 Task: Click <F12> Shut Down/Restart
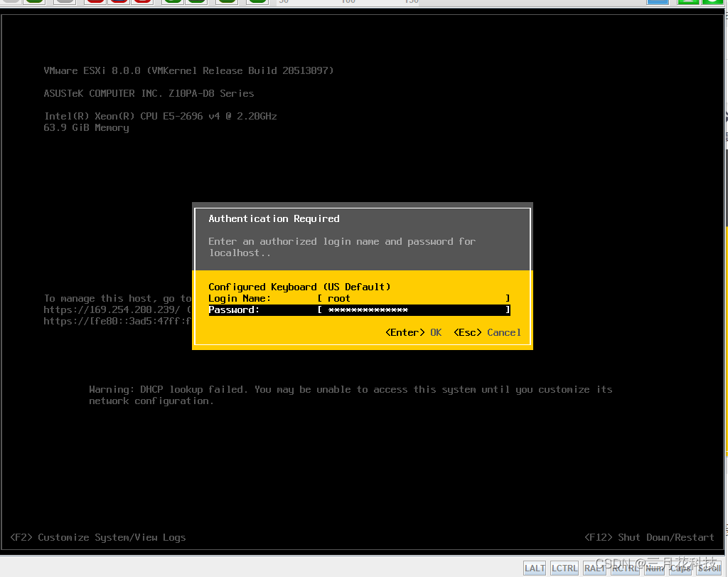tap(649, 537)
